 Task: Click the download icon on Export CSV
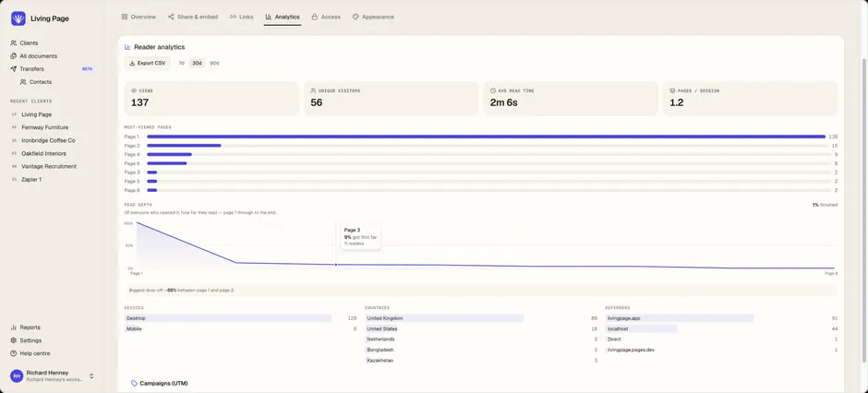point(132,64)
